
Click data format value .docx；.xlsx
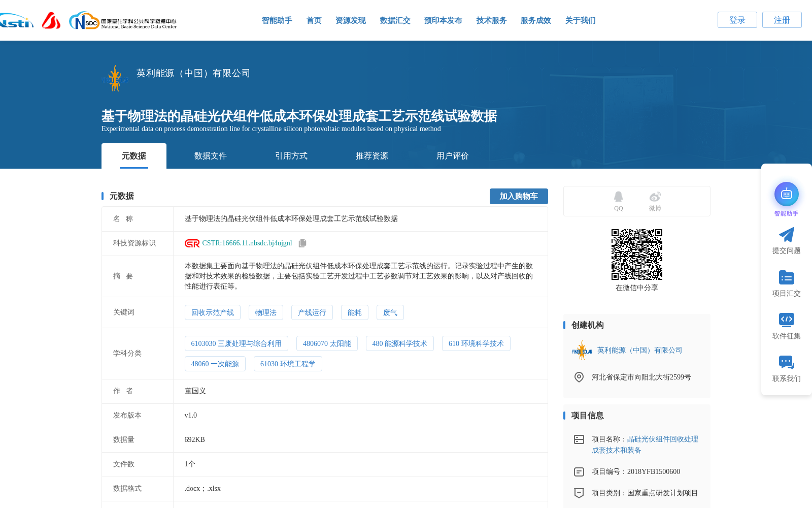pyautogui.click(x=202, y=489)
